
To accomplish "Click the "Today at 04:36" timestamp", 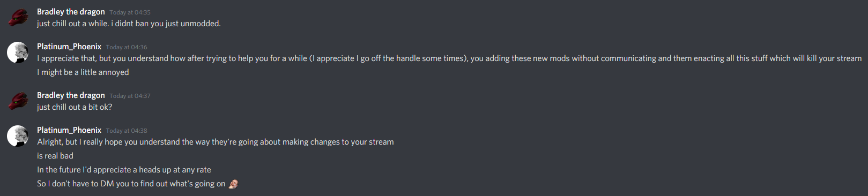I will (127, 47).
